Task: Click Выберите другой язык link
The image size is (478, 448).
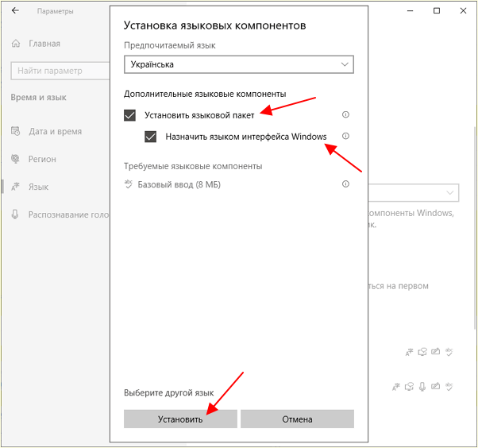Action: [169, 393]
